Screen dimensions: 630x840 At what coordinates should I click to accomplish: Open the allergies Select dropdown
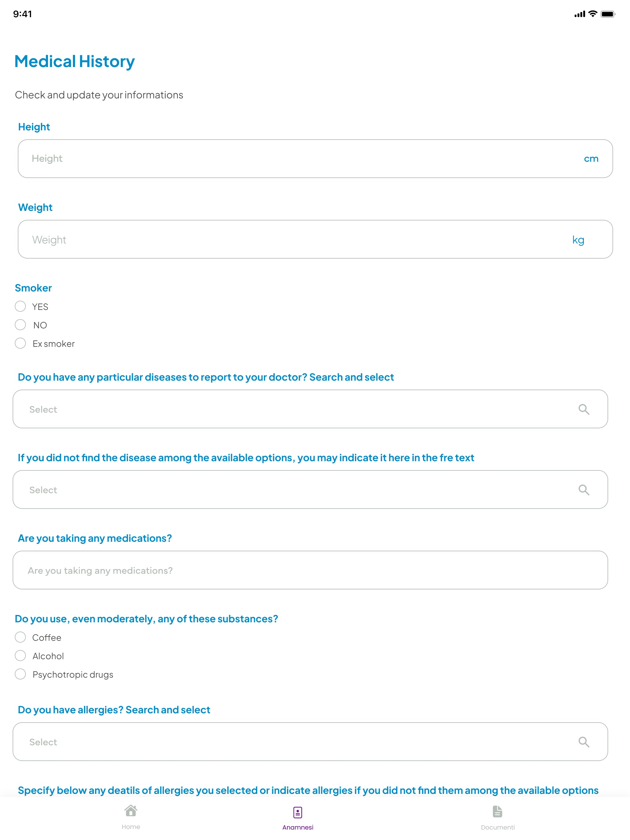point(310,742)
